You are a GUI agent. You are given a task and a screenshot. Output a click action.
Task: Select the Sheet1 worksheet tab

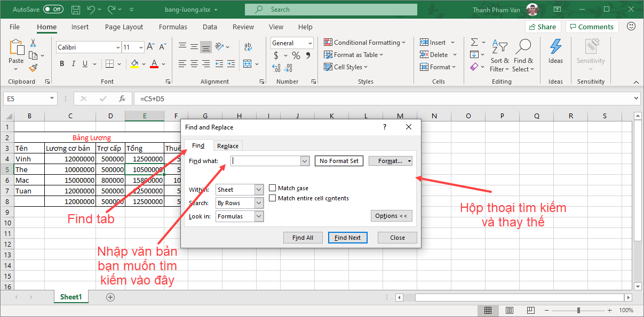coord(71,297)
